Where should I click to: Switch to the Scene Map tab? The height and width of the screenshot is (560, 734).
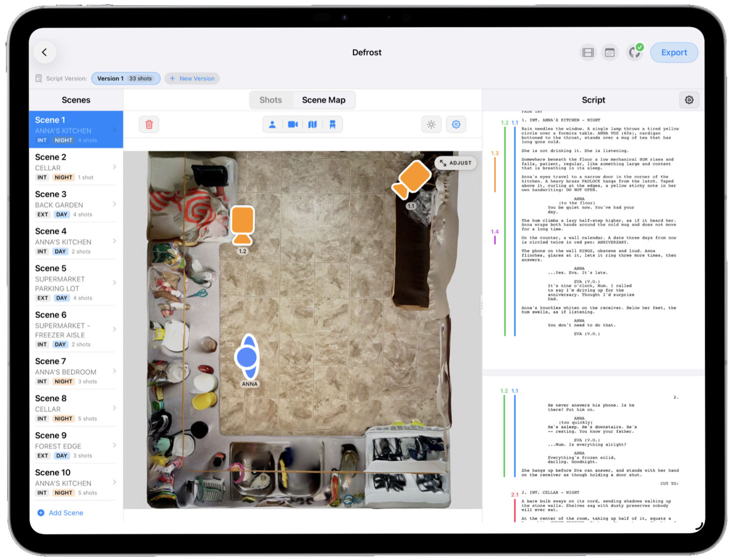pos(323,100)
